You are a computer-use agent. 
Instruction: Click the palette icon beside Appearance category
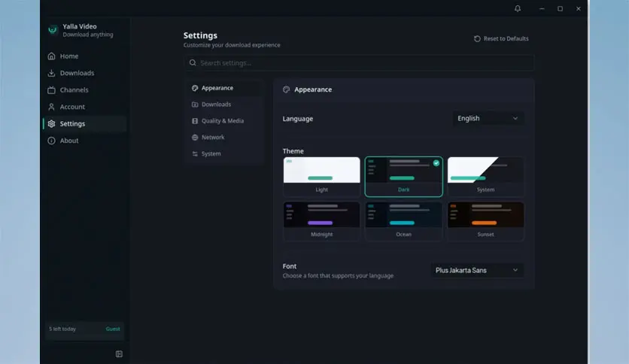point(195,88)
